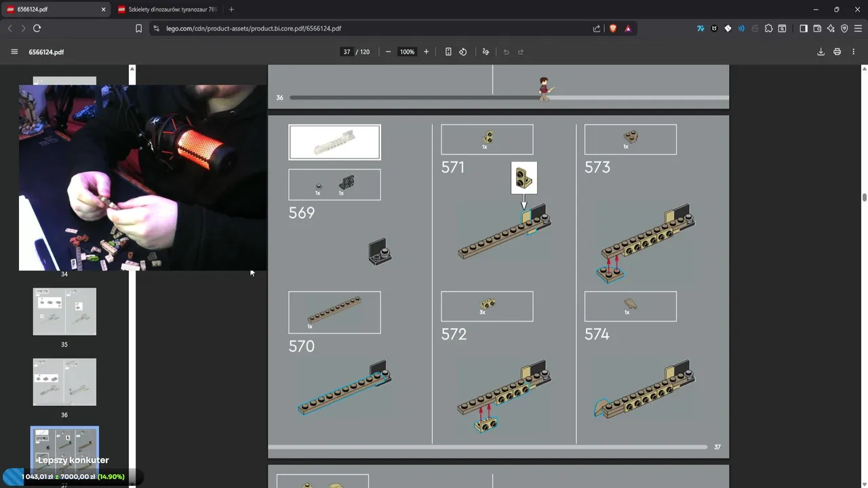Screen dimensions: 868x488
Task: Click the minifigure progress marker
Action: tap(544, 89)
